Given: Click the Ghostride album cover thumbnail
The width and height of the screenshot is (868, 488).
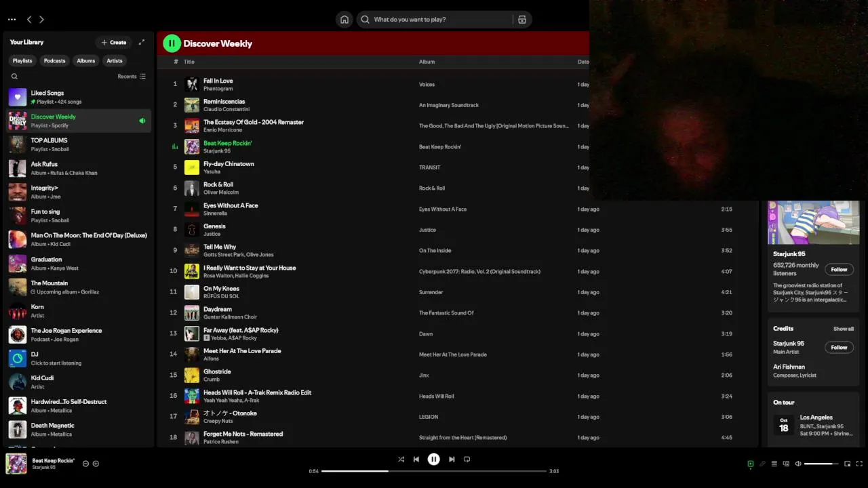Looking at the screenshot, I should pos(192,375).
